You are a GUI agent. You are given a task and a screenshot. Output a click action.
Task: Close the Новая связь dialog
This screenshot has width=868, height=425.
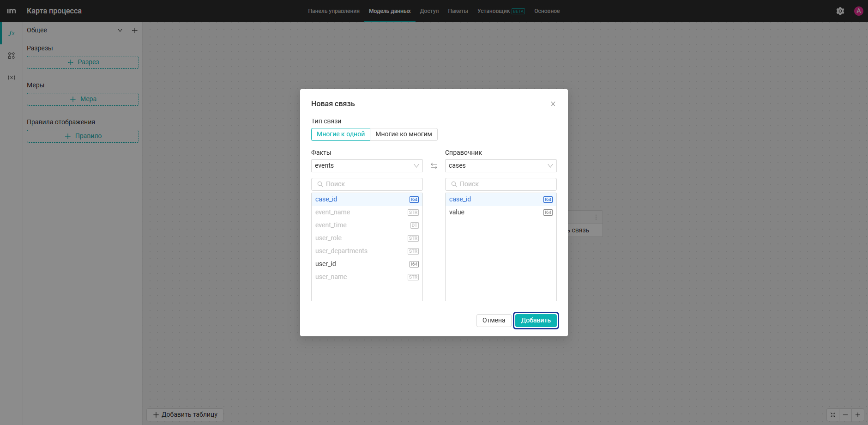tap(553, 104)
